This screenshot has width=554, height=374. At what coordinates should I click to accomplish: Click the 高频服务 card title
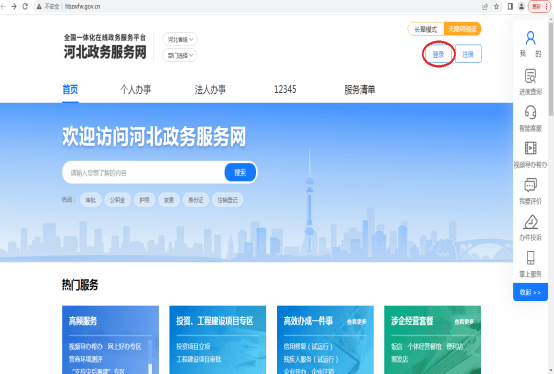[83, 321]
